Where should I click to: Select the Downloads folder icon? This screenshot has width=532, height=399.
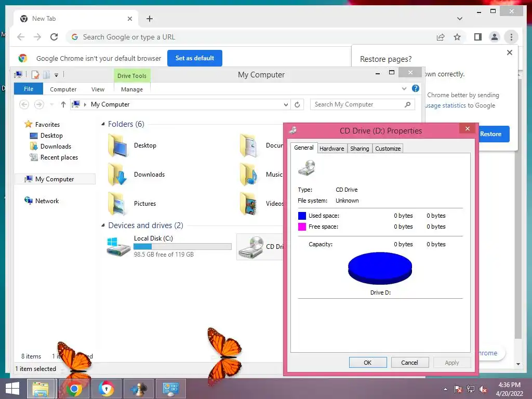(118, 175)
